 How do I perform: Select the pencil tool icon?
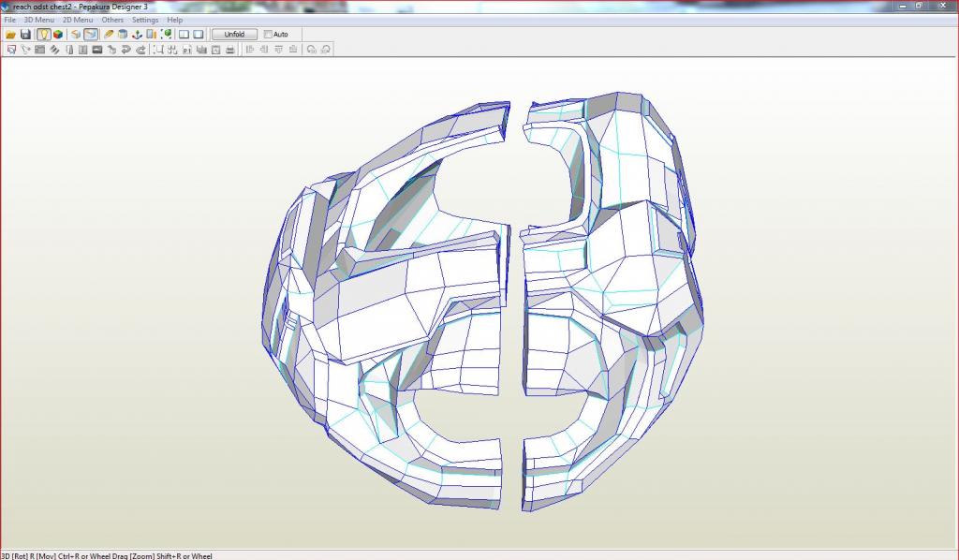(x=109, y=35)
